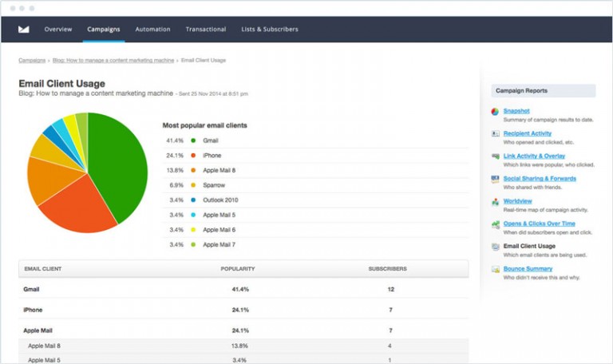Image resolution: width=613 pixels, height=364 pixels.
Task: Open Opens & Clicks Over Time link
Action: click(539, 224)
